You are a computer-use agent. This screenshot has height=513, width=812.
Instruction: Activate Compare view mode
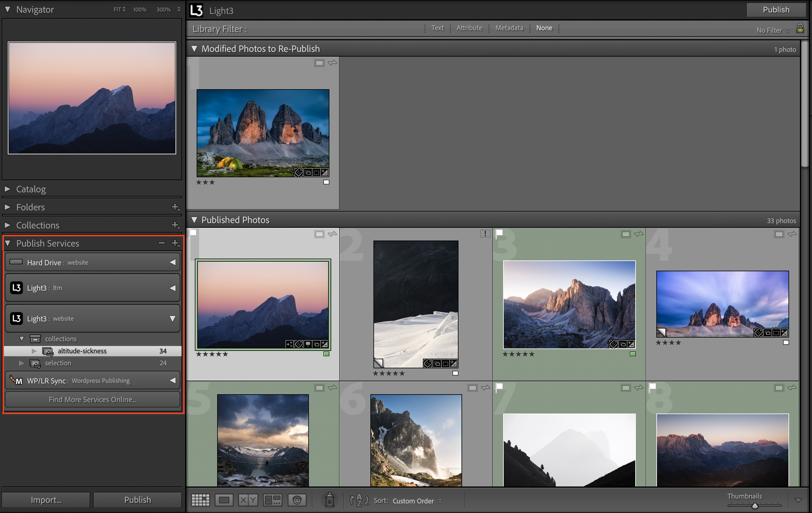[248, 500]
